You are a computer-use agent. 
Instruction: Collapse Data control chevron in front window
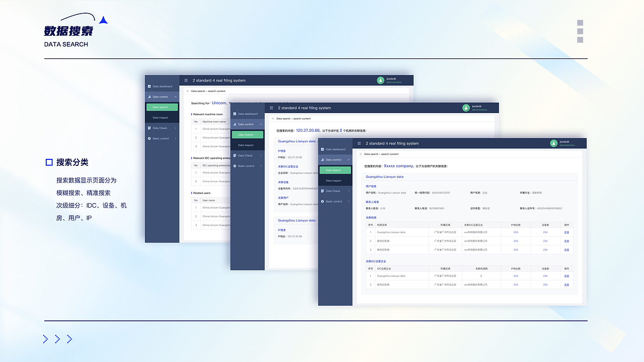(x=349, y=160)
